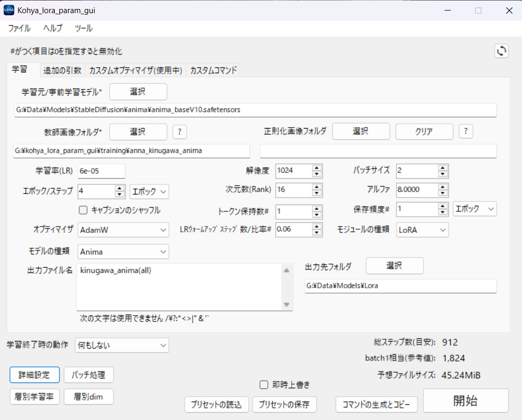The height and width of the screenshot is (420, 522).
Task: Open help for 教師画像フォルダ question mark
Action: tap(180, 132)
